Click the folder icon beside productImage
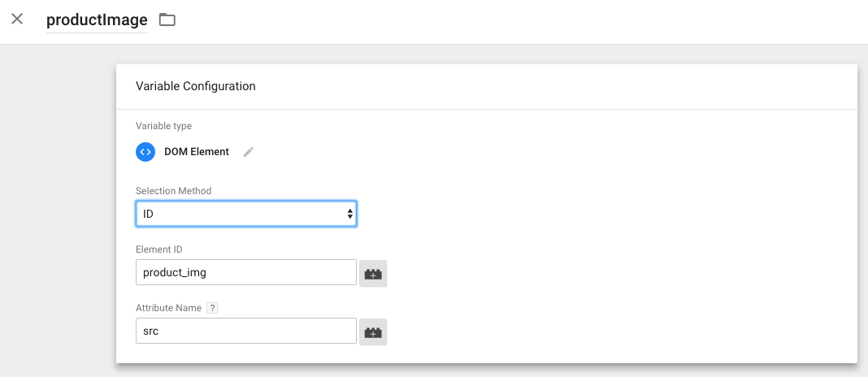The height and width of the screenshot is (377, 868). (x=167, y=19)
